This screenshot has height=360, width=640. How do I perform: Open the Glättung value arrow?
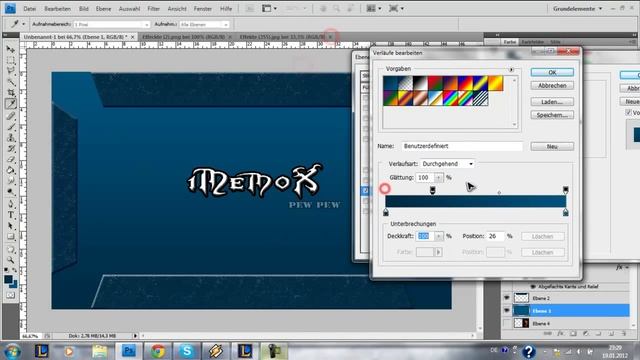(438, 178)
